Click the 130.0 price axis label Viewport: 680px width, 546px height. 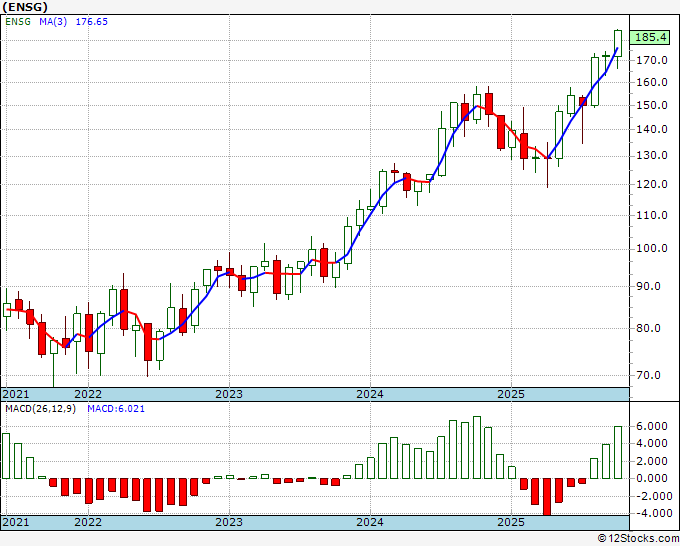point(651,156)
